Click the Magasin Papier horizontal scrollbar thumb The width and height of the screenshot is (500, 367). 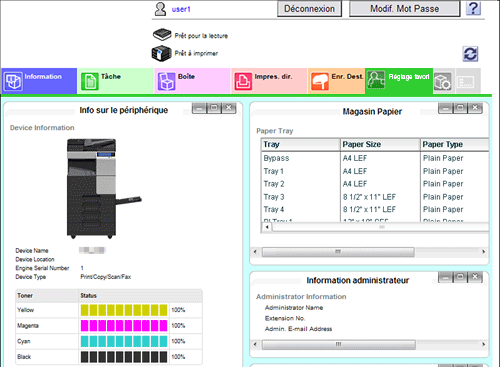(x=338, y=252)
